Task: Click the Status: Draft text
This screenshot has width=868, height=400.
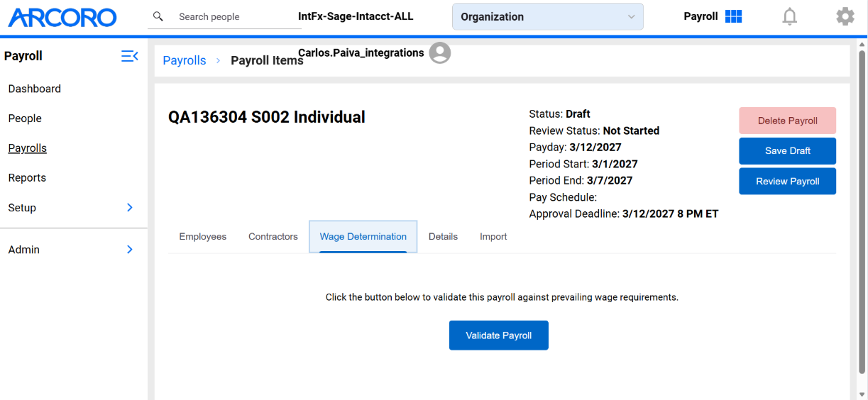Action: [x=560, y=114]
